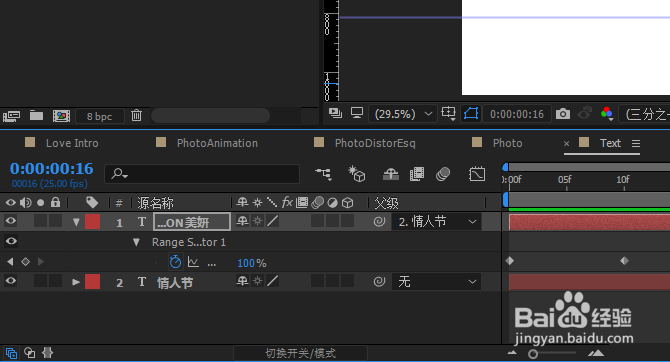This screenshot has height=362, width=670.
Task: Go to next keyframe arrow
Action: point(41,262)
